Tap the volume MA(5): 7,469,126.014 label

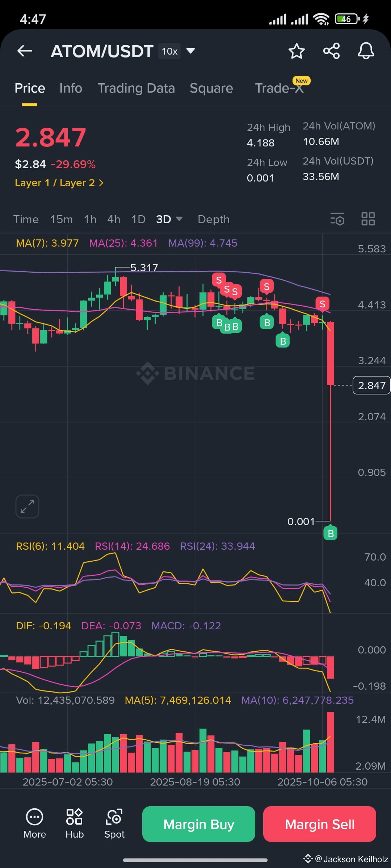point(178,700)
